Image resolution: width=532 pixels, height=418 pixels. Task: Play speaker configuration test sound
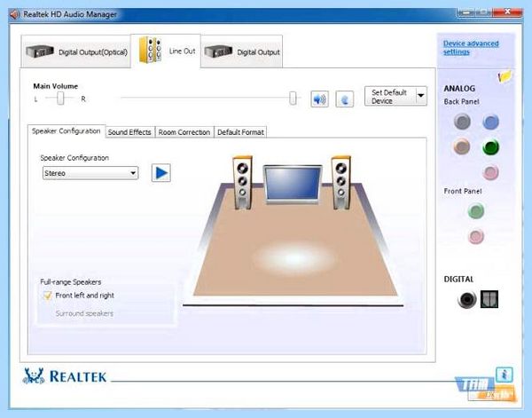160,173
